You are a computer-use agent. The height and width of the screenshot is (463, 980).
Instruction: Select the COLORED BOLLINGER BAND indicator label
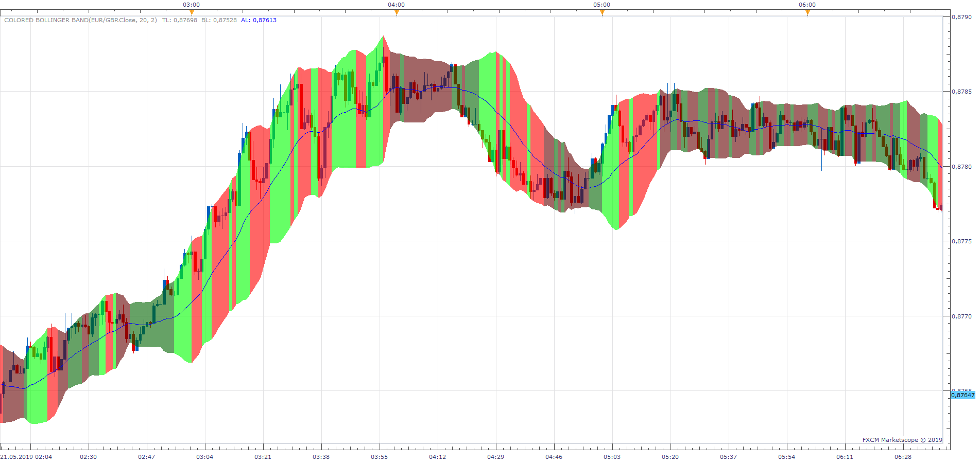pyautogui.click(x=80, y=20)
